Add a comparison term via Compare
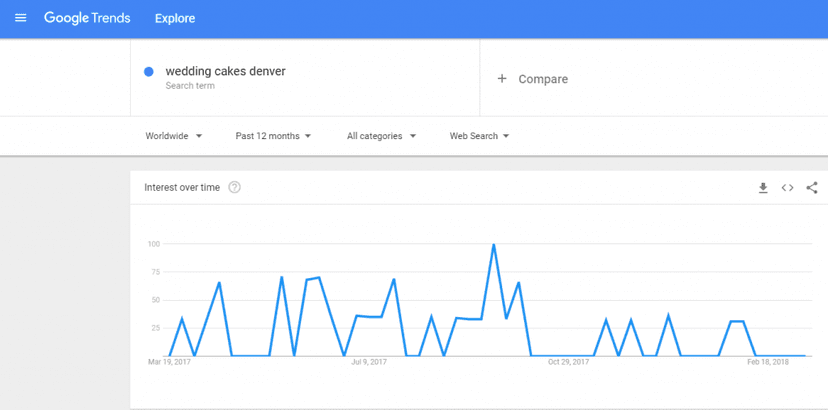Screen dimensions: 828x410 pos(543,79)
